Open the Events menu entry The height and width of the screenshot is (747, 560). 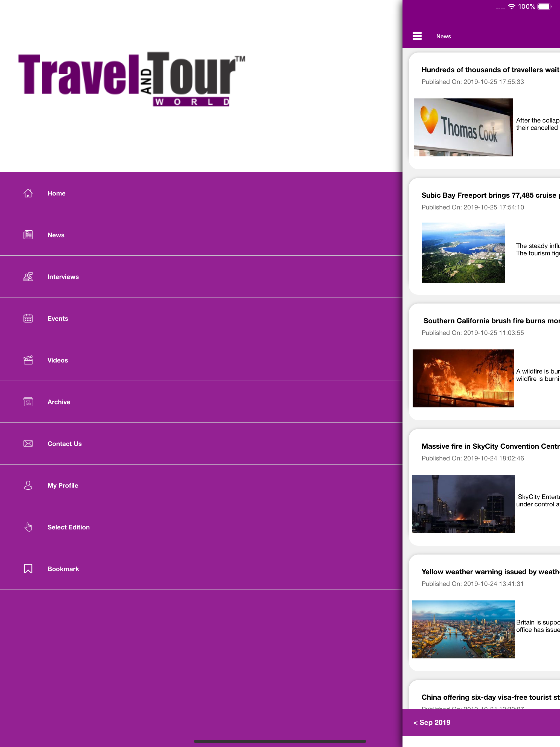pyautogui.click(x=201, y=319)
